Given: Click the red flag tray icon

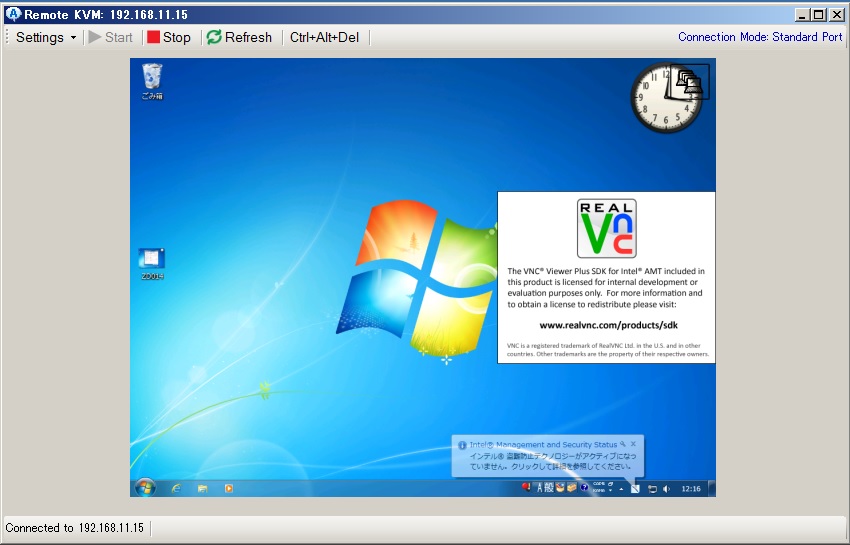Looking at the screenshot, I should [x=526, y=488].
